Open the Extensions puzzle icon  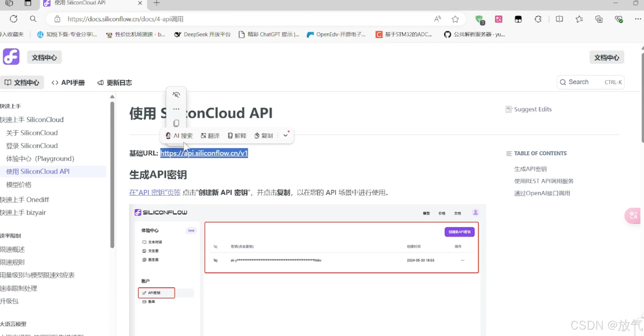coord(538,19)
